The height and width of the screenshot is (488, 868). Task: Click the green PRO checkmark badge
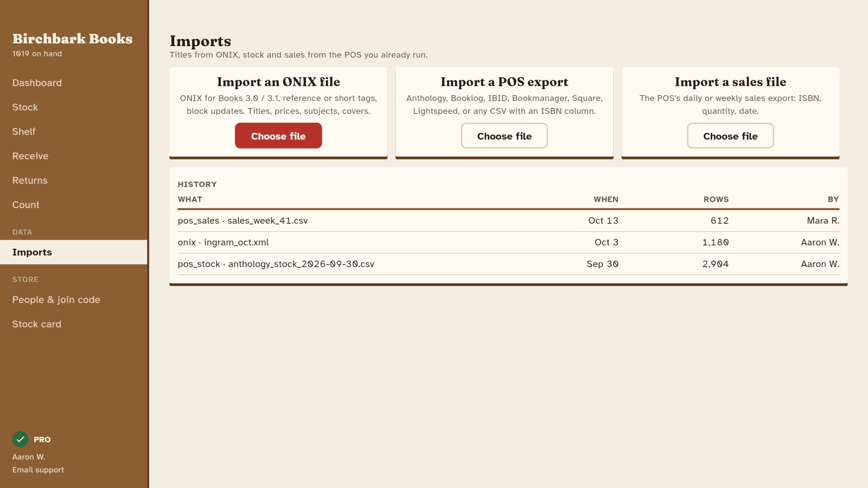click(20, 439)
